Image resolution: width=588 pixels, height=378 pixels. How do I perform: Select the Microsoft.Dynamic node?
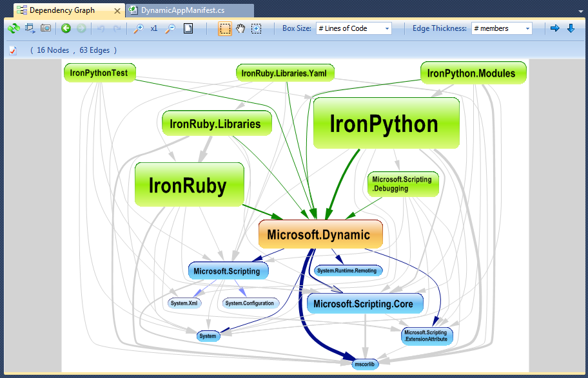click(x=320, y=234)
